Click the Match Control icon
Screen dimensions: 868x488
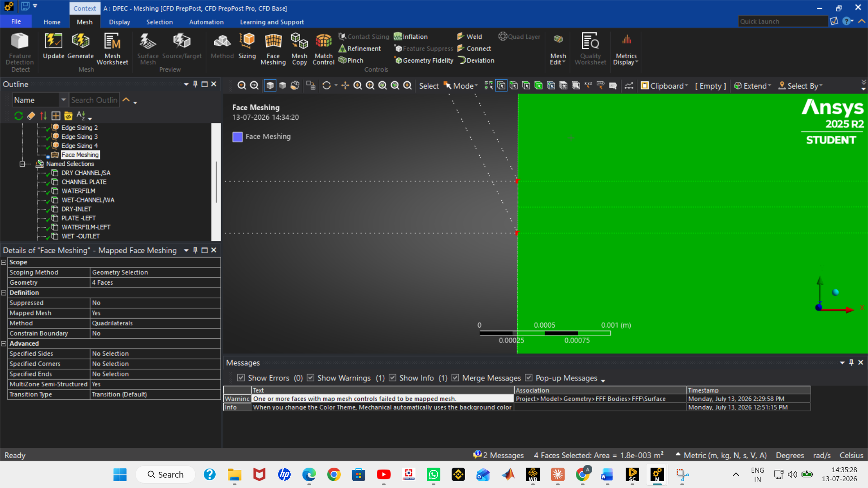point(324,49)
